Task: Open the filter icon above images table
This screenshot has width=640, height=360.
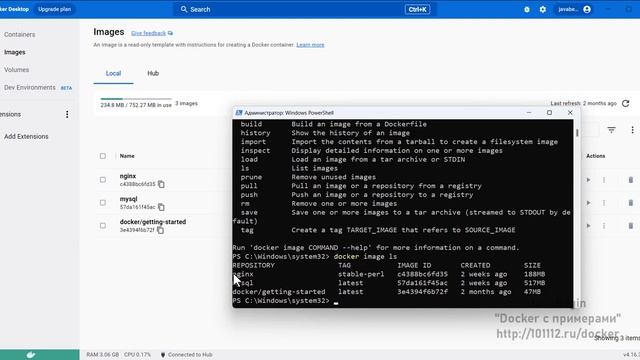Action: (611, 130)
